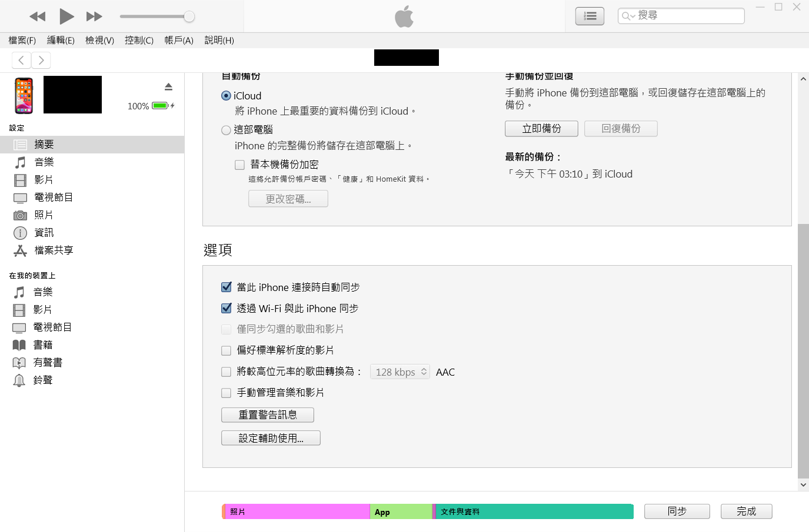Open 電視節目 under 設定 section
Viewport: 809px width, 532px height.
click(x=92, y=198)
